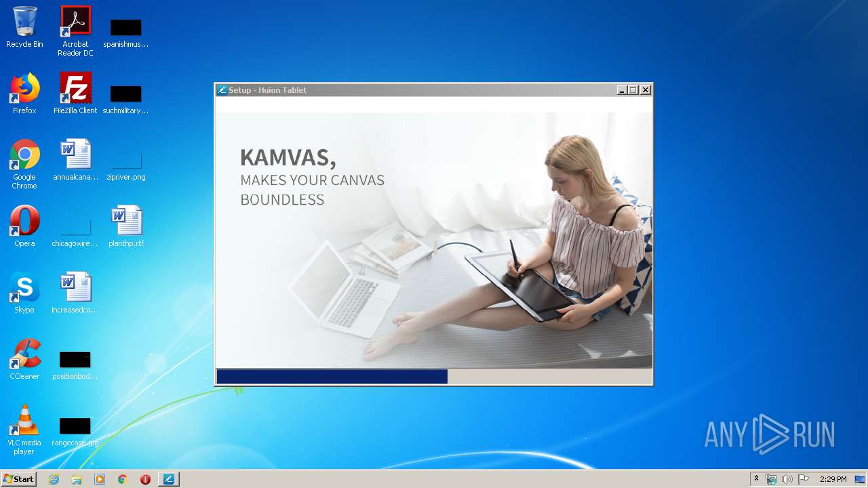
Task: Open the CCleaner desktop shortcut
Action: click(x=24, y=360)
